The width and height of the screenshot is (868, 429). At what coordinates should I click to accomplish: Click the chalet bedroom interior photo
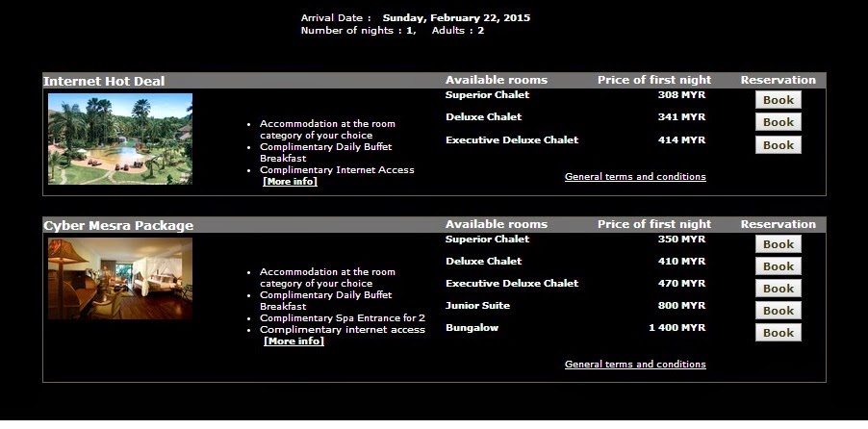(120, 278)
